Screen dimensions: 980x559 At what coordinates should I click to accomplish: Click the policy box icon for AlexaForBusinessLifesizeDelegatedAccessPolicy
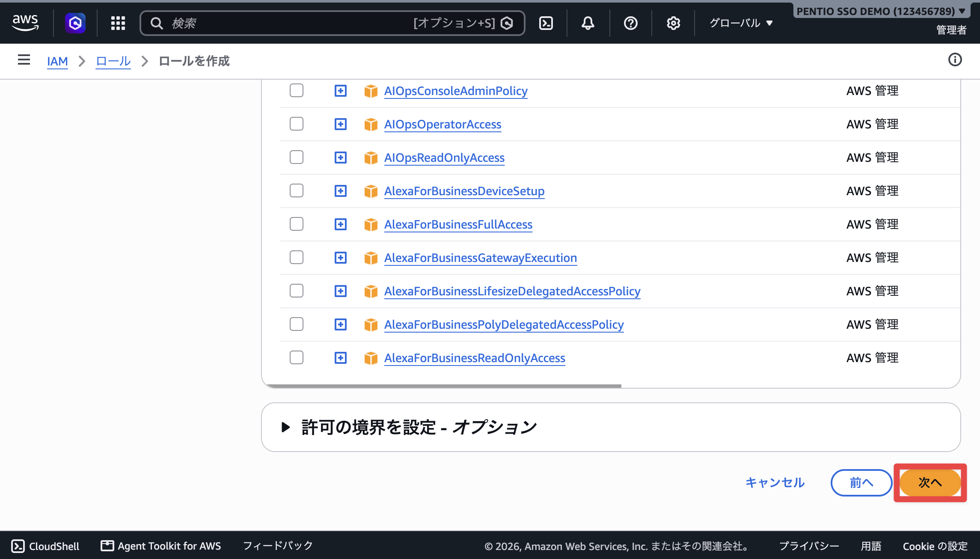pyautogui.click(x=371, y=291)
